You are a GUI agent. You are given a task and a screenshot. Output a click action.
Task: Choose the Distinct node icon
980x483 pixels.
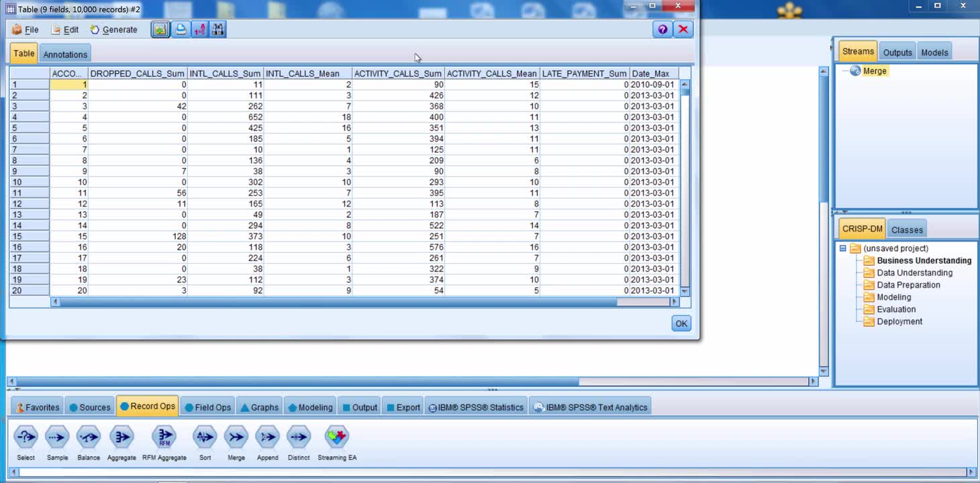click(299, 437)
